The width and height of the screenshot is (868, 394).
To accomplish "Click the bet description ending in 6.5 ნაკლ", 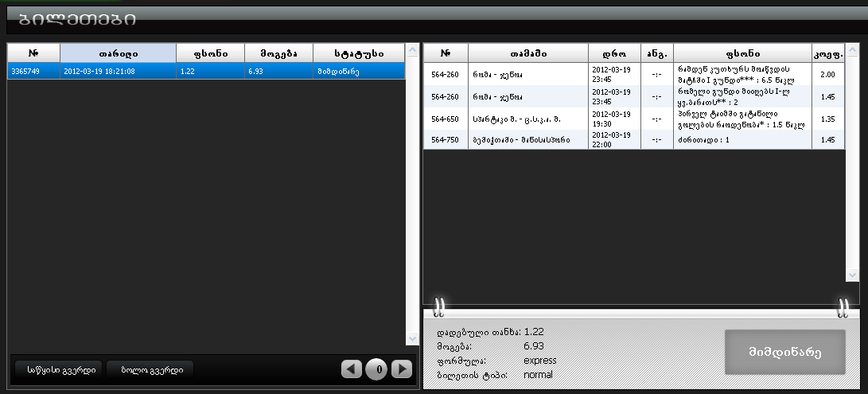I will click(742, 74).
